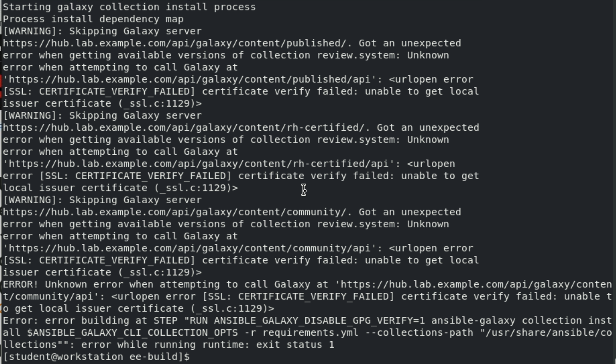Click $ANSIBLE_GALAXY_CLI_COLLECTION_OPTS variable text
616x364 pixels.
[132, 333]
